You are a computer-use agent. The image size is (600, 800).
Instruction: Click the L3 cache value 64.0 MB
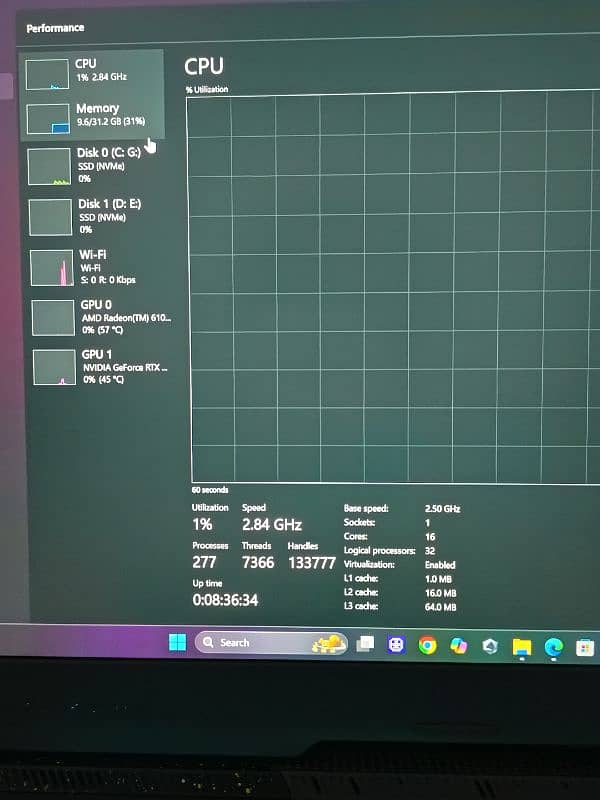click(440, 607)
